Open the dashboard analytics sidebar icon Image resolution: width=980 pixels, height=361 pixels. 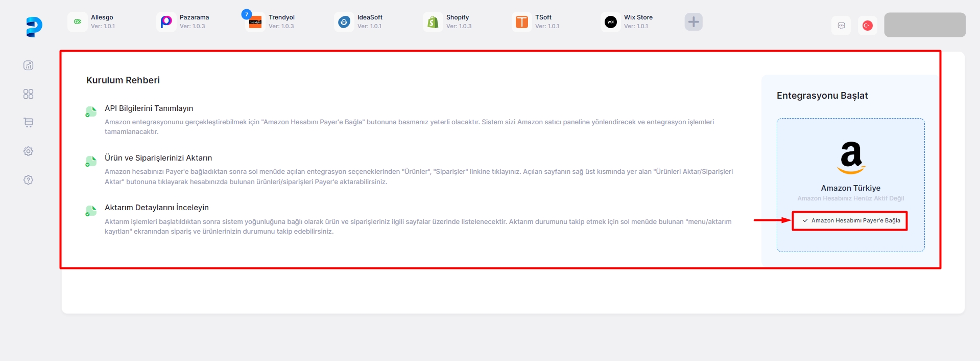point(29,65)
